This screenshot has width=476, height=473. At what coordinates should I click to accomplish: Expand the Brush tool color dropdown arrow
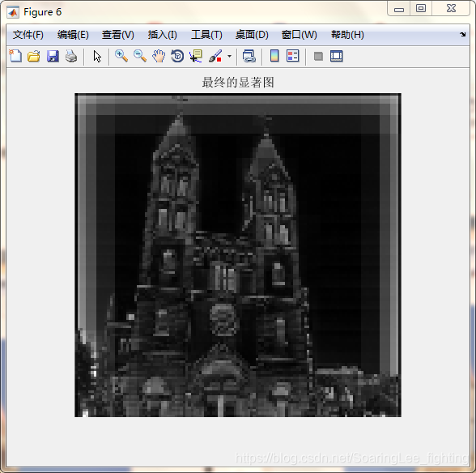[230, 57]
